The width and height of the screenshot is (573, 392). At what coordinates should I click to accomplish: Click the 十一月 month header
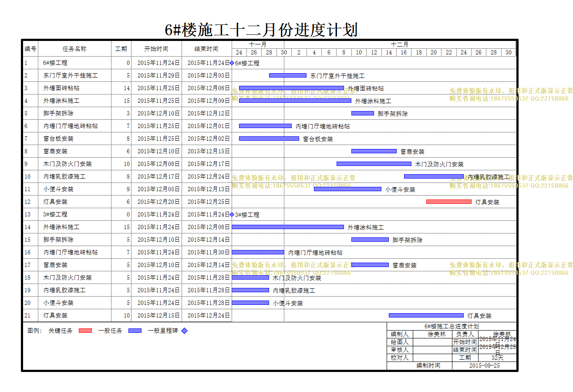[258, 44]
